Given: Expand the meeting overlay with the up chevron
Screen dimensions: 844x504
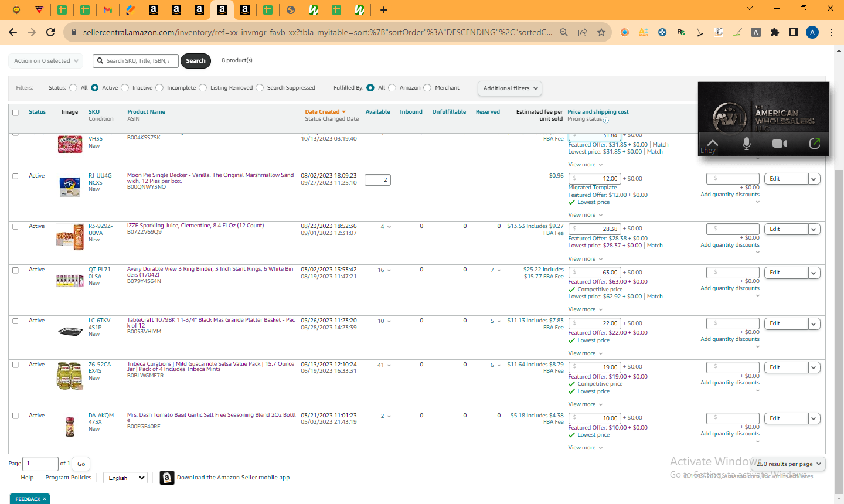Looking at the screenshot, I should click(713, 142).
